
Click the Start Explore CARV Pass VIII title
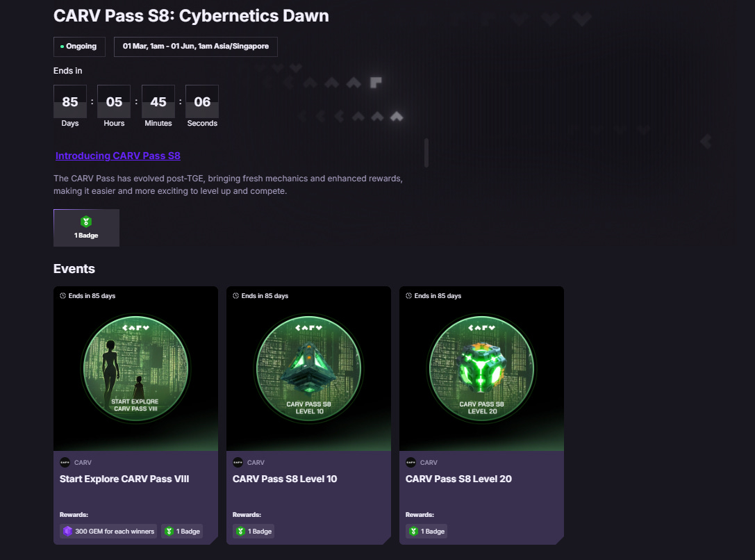tap(124, 479)
